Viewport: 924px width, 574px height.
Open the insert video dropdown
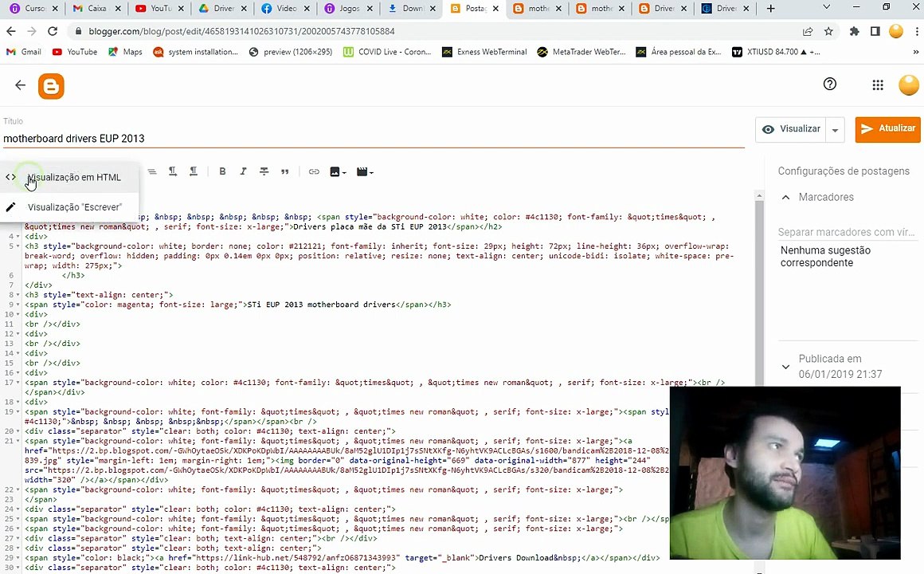(365, 171)
